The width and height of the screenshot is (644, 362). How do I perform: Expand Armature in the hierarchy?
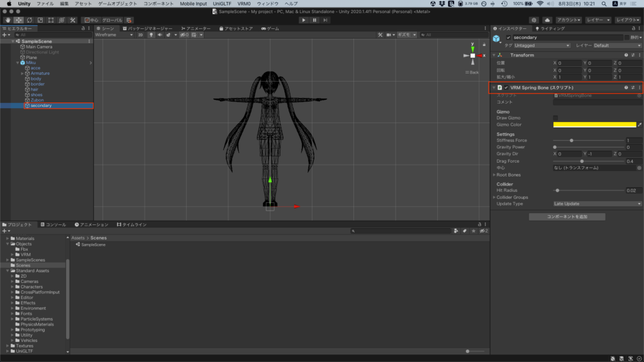pyautogui.click(x=23, y=74)
